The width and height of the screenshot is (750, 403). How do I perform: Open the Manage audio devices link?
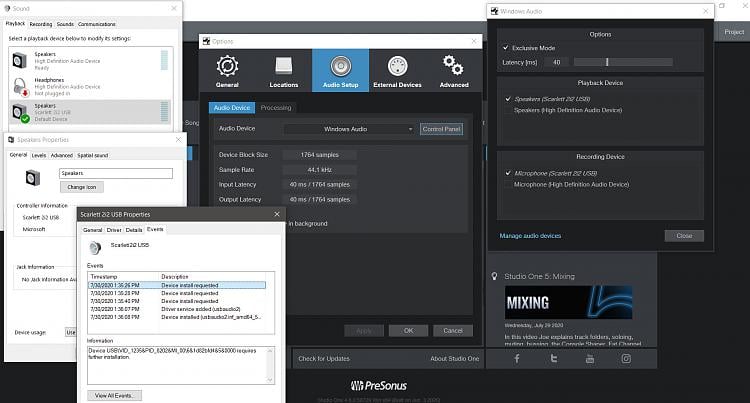[x=531, y=236]
